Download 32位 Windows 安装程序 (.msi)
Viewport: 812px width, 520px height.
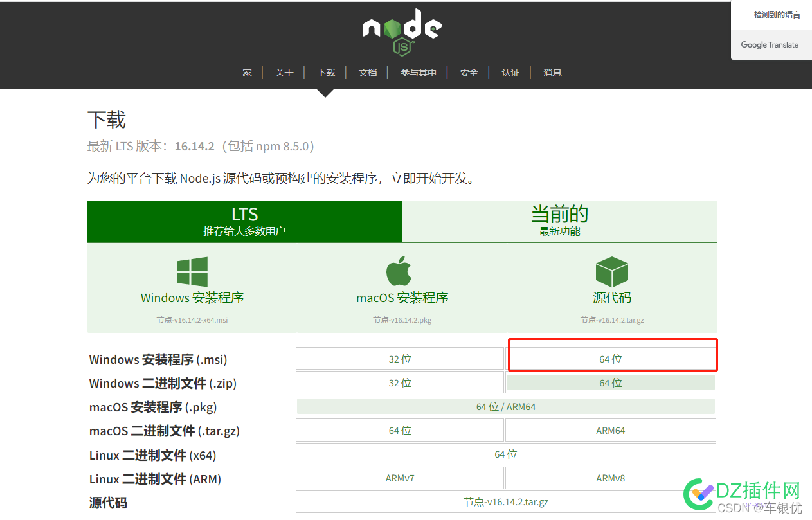tap(400, 359)
